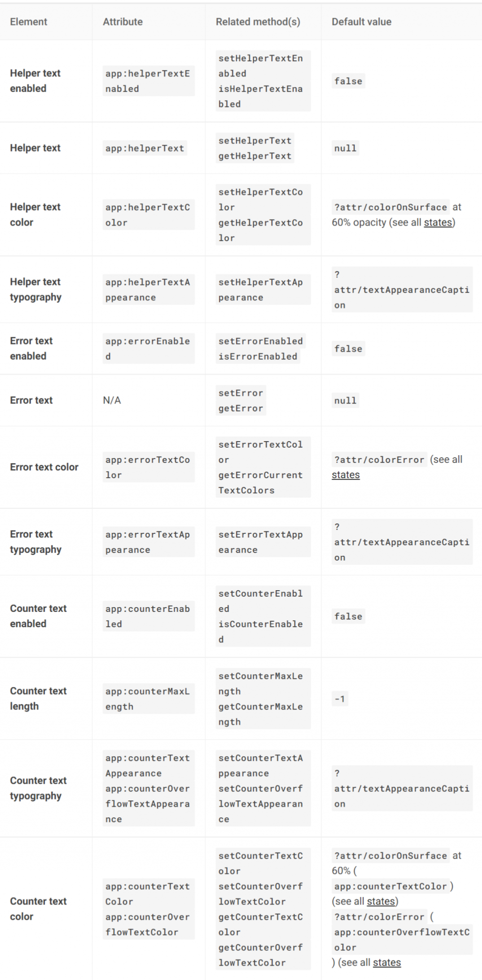The height and width of the screenshot is (980, 482).
Task: Click the Default value column header
Action: pyautogui.click(x=361, y=22)
